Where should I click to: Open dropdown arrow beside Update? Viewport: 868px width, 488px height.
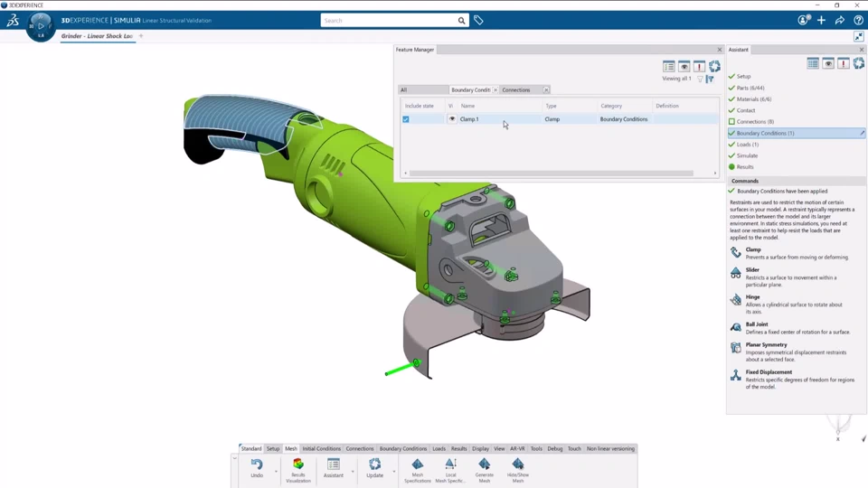[x=394, y=472]
